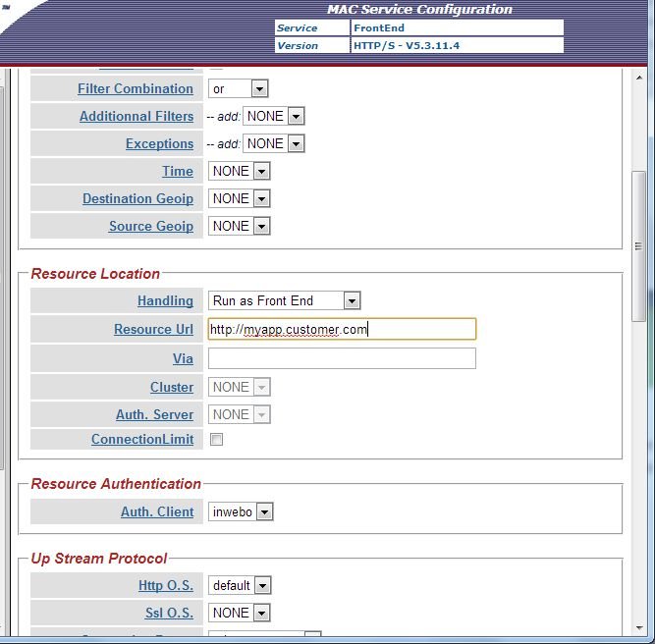
Task: Enable the ConnectionLimit checkbox
Action: 217,440
